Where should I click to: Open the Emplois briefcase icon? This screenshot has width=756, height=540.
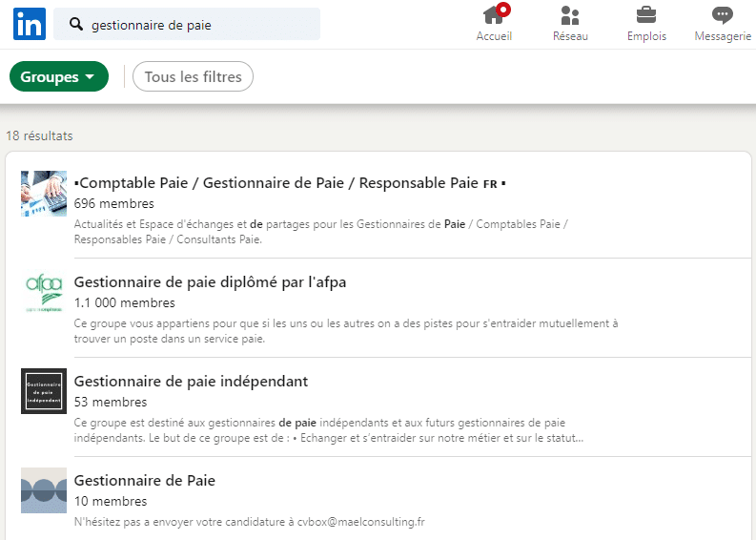pos(646,14)
